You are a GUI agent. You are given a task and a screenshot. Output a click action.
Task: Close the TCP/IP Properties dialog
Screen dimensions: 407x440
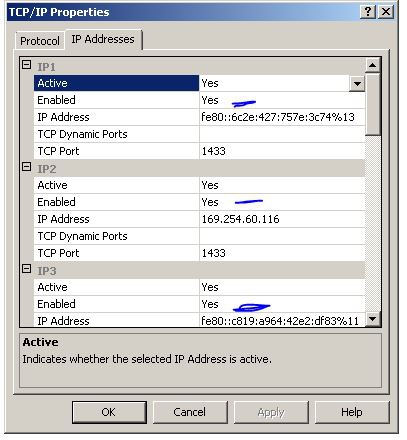(x=386, y=12)
